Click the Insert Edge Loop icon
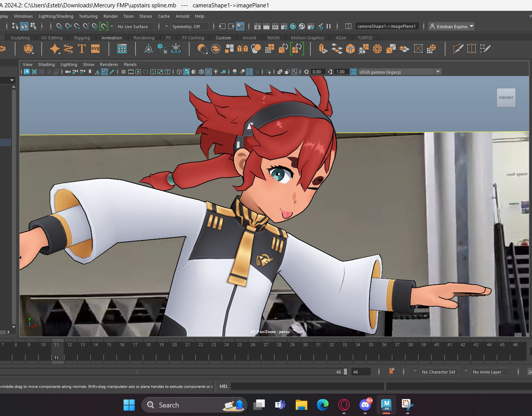532x416 pixels. (x=471, y=49)
